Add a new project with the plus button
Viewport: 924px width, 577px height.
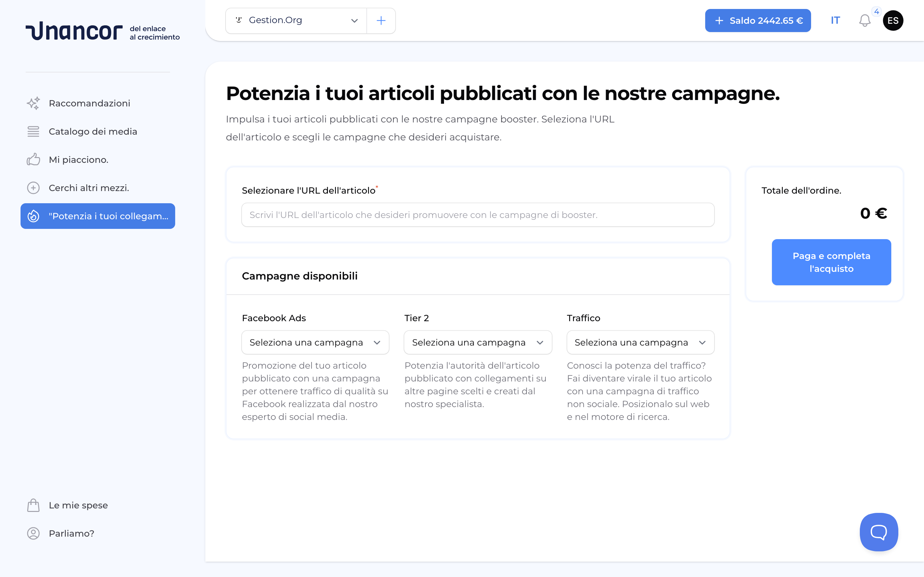coord(381,21)
